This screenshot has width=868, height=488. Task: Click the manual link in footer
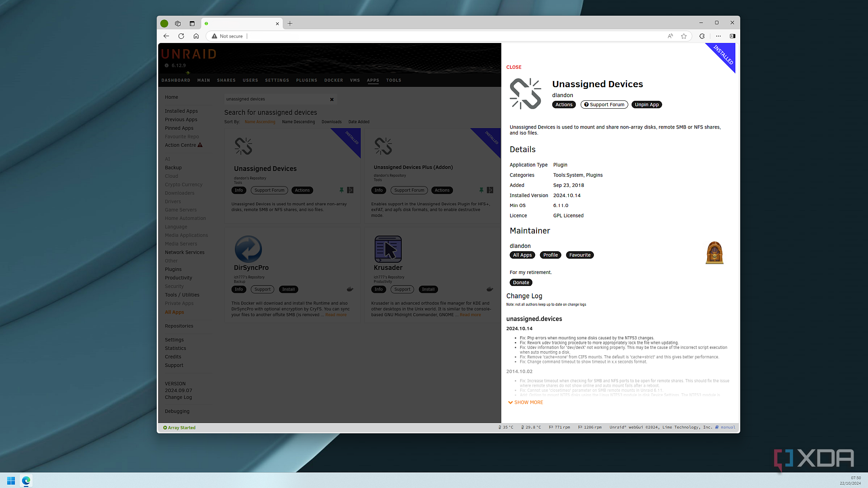point(728,427)
